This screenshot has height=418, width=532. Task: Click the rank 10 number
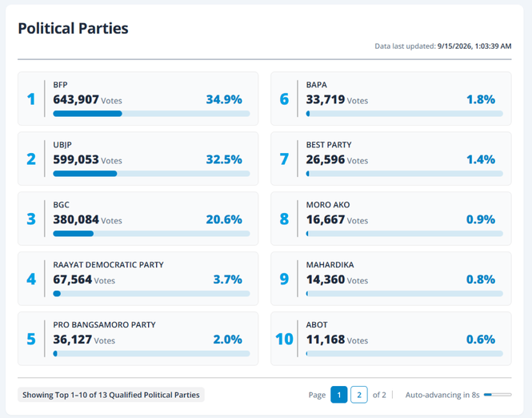click(x=284, y=340)
